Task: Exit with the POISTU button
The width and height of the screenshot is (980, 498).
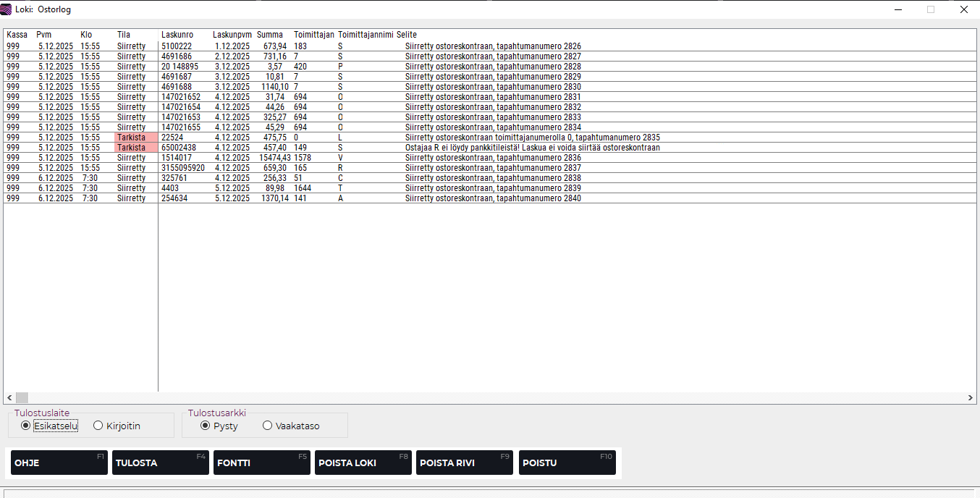Action: (x=567, y=463)
